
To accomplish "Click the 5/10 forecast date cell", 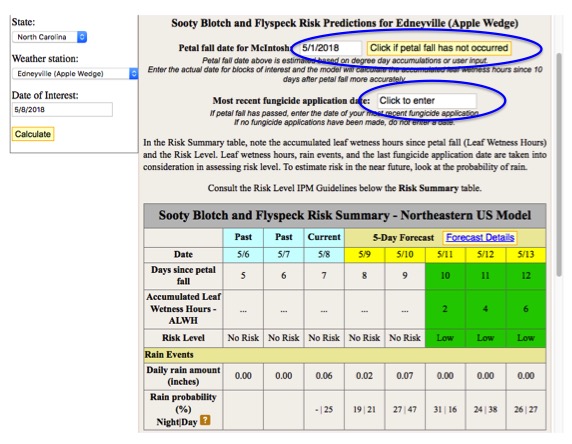I will click(x=405, y=254).
